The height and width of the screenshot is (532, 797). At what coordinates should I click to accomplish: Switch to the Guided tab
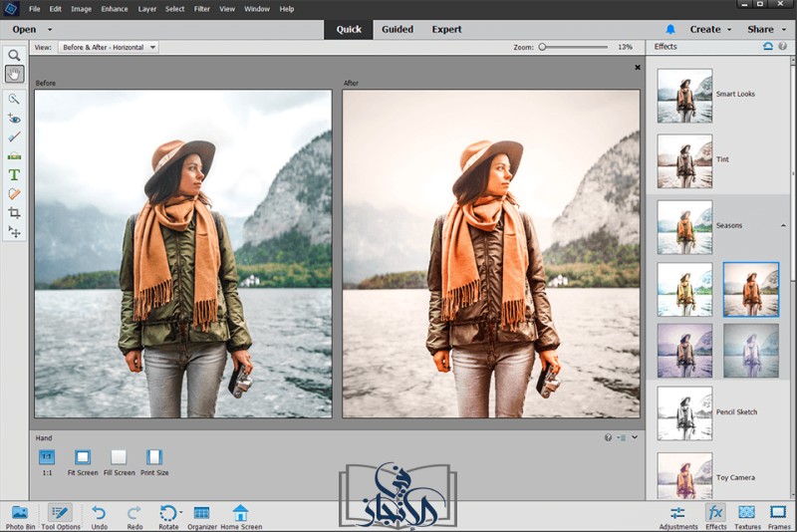(397, 29)
